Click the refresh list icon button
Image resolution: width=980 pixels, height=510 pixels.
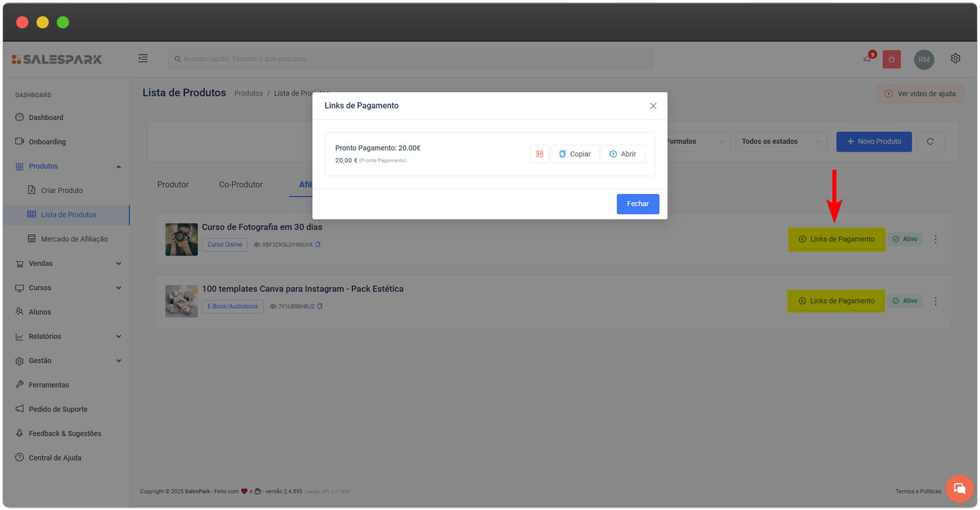click(x=930, y=141)
